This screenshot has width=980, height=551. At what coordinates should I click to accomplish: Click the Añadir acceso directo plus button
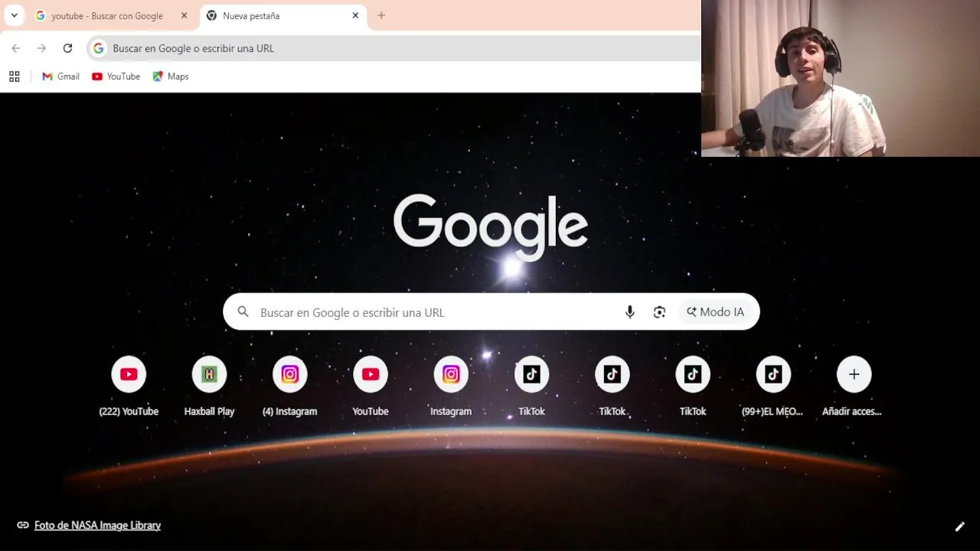click(854, 374)
